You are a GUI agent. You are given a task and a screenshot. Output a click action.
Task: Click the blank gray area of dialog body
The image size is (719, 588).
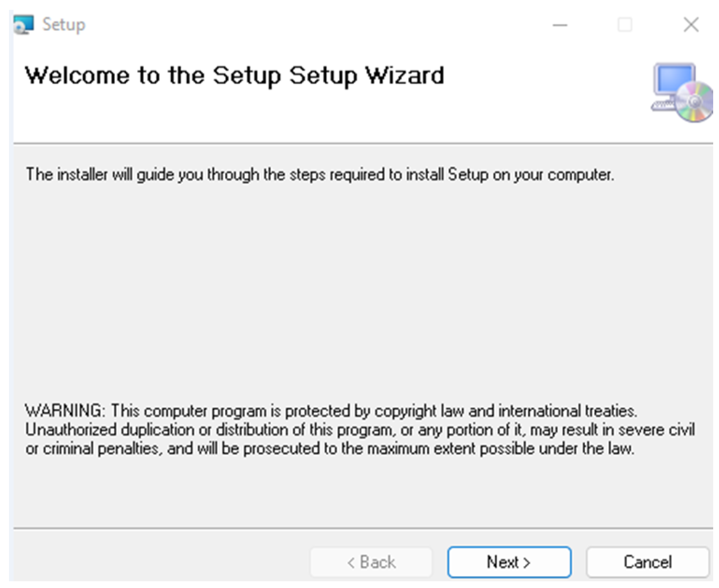click(x=359, y=292)
